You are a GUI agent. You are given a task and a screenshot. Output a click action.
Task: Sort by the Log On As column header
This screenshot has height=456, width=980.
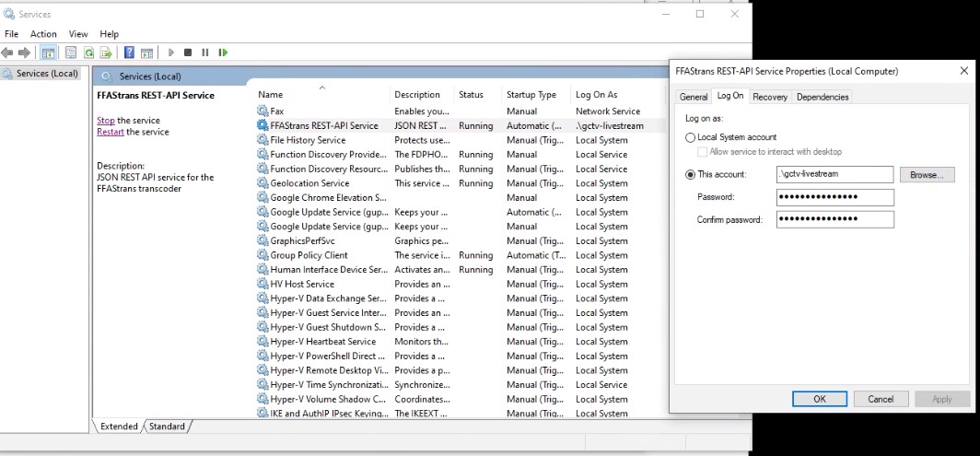point(619,95)
